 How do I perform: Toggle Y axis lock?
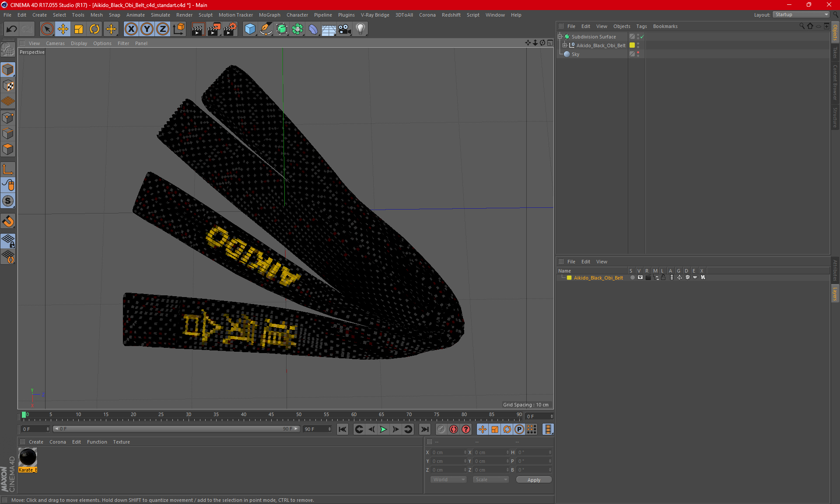[147, 29]
